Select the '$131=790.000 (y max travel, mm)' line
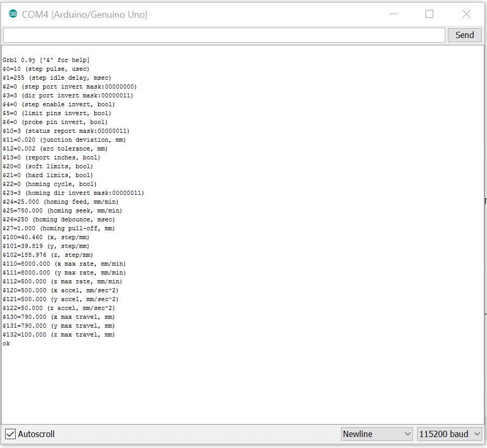487x448 pixels. click(59, 326)
